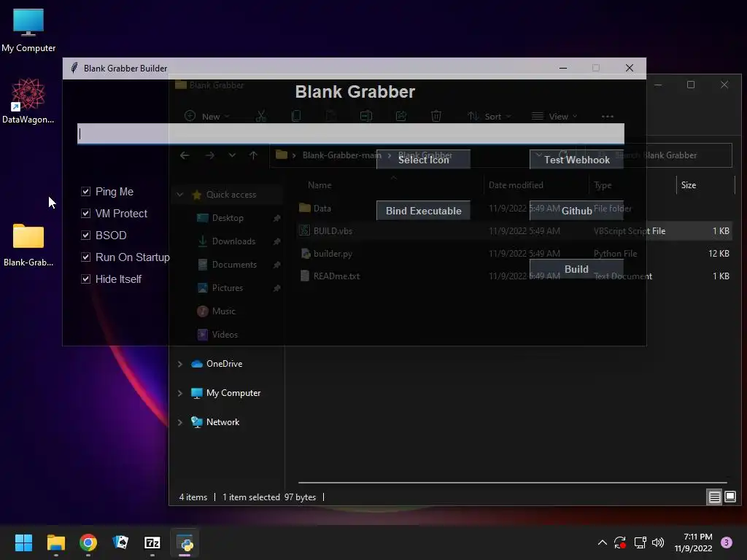Click the sync status tray icon
The image size is (747, 560).
(620, 542)
